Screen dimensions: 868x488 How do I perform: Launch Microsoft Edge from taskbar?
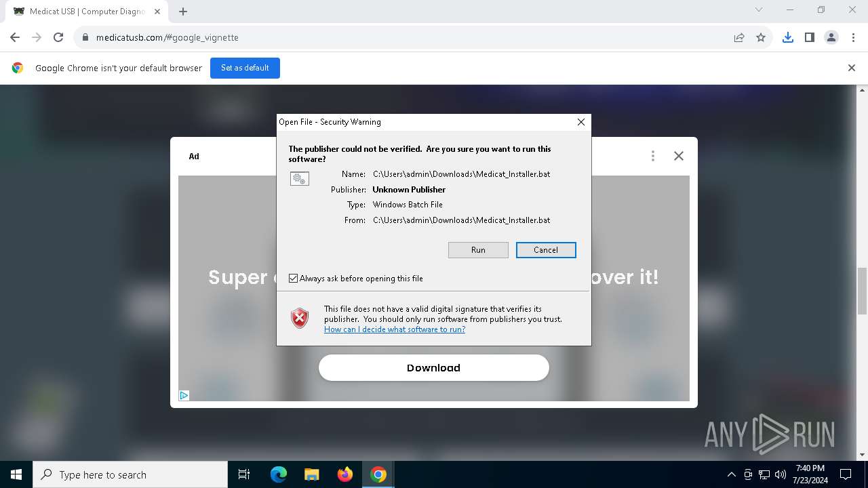click(279, 474)
